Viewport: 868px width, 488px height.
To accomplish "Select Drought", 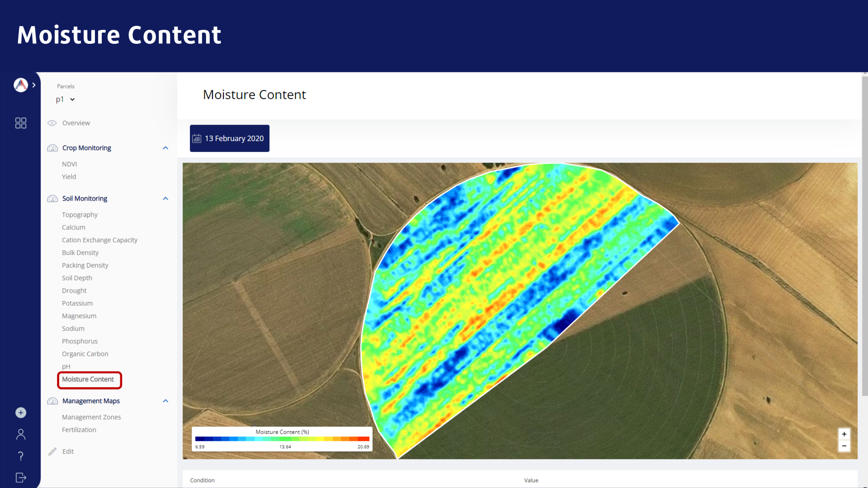I will pyautogui.click(x=74, y=291).
